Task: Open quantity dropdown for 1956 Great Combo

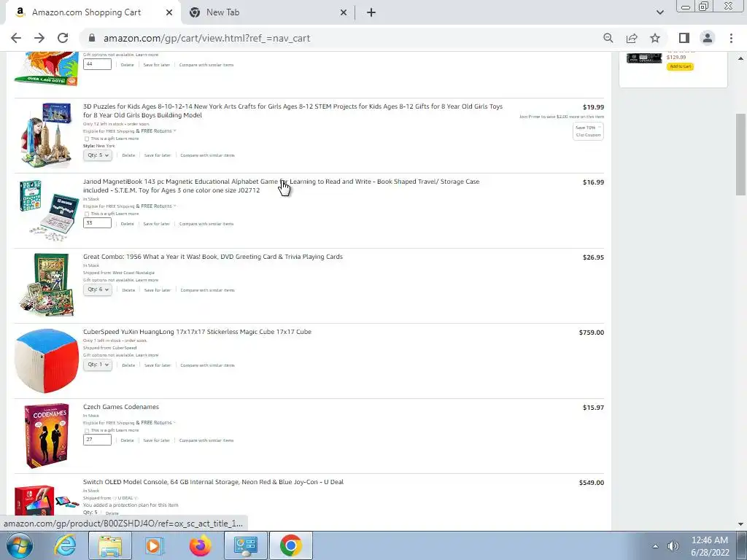Action: 98,289
